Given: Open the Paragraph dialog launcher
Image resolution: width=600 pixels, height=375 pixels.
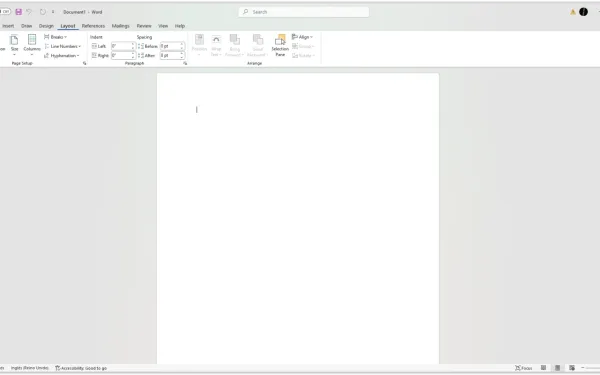Looking at the screenshot, I should [185, 64].
